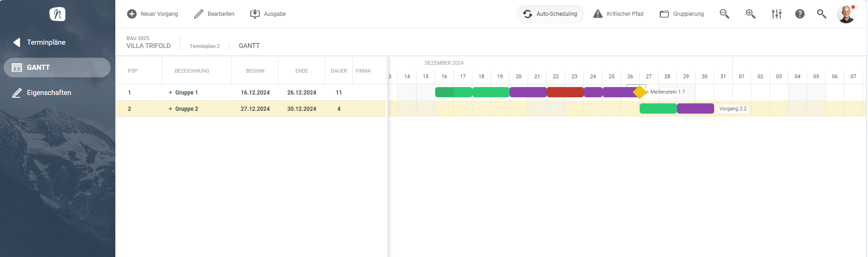Click the yellow Meilenstein 1.7 diamond
Screen dimensions: 868x257
[640, 92]
